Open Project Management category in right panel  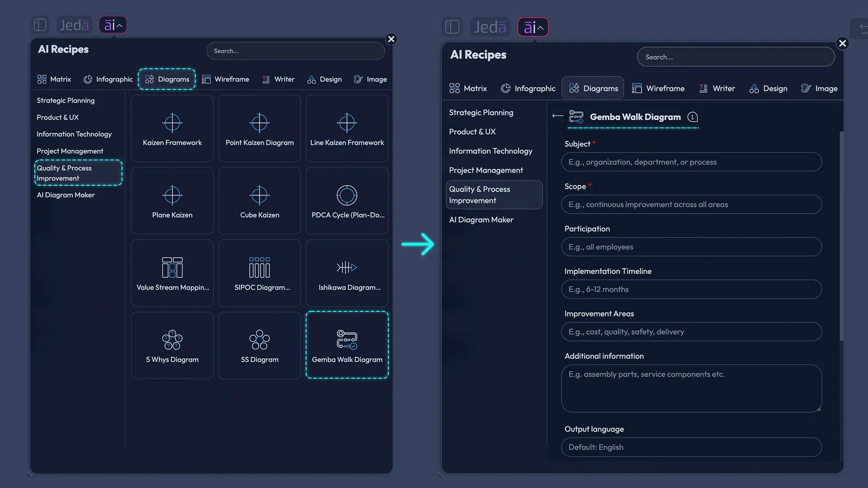pos(486,170)
